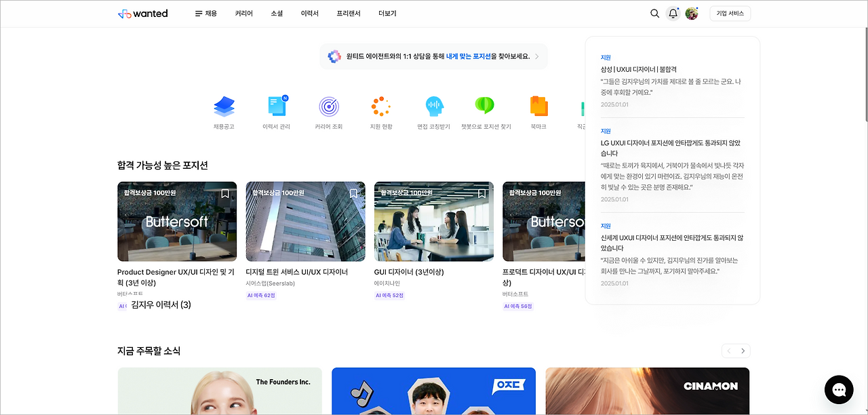868x415 pixels.
Task: Click the '지금 주목할 소식' heading
Action: tap(149, 351)
